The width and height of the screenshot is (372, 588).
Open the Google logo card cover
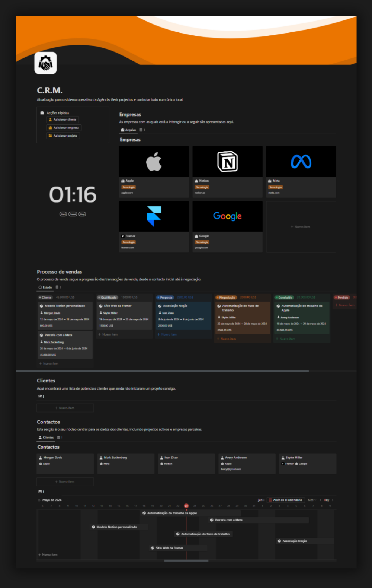tap(227, 216)
